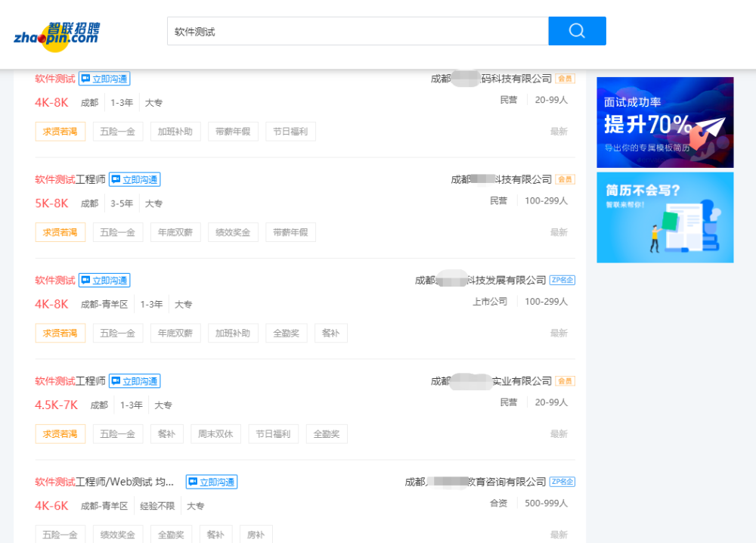Click the 4.5K-7K salary text

pos(57,405)
